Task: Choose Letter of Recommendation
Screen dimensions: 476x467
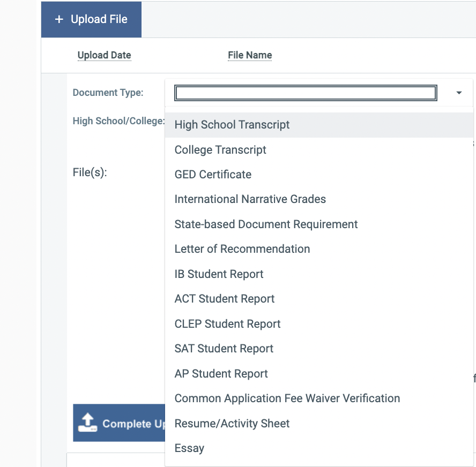Action: 242,249
